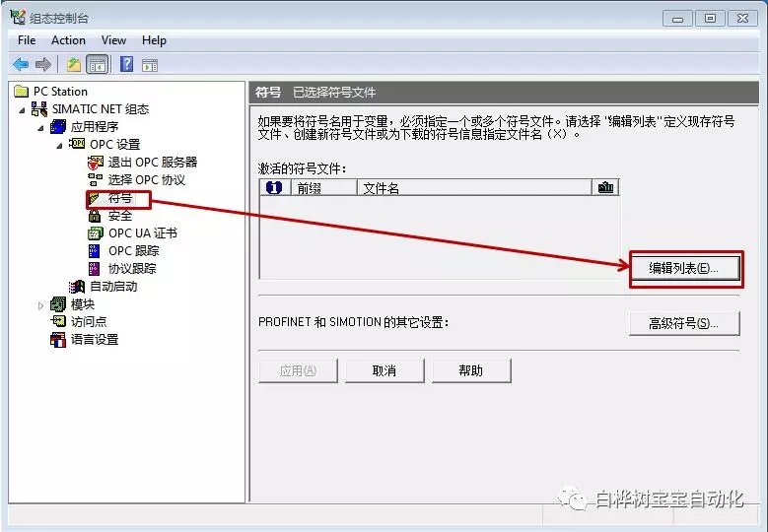This screenshot has height=532, width=768.
Task: Click the Back arrow toolbar icon
Action: 21,65
